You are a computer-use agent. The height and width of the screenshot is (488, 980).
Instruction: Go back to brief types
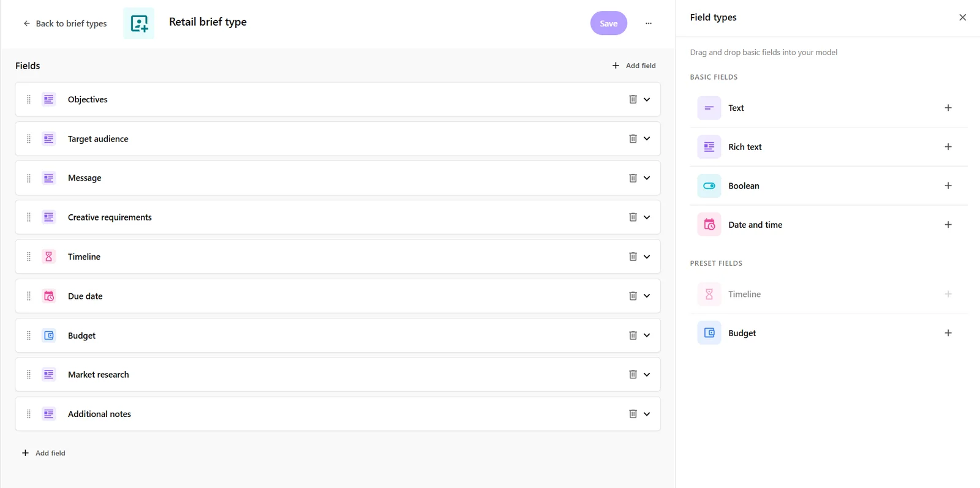[x=65, y=23]
